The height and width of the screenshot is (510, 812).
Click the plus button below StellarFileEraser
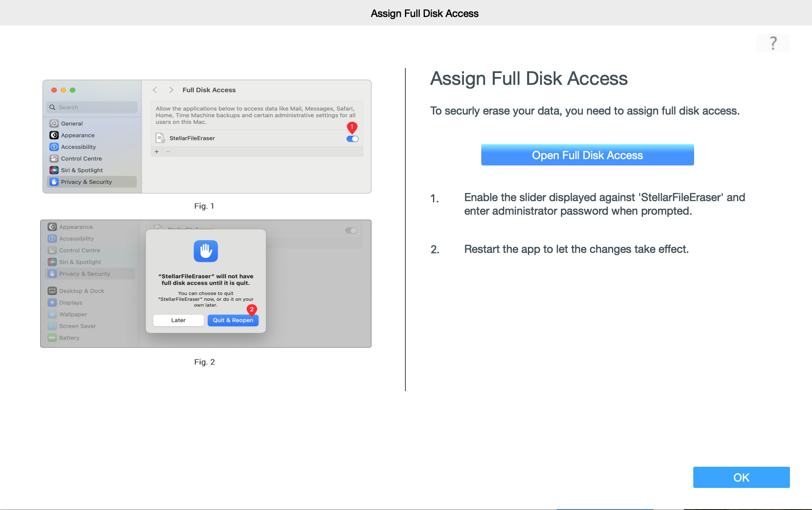click(157, 151)
